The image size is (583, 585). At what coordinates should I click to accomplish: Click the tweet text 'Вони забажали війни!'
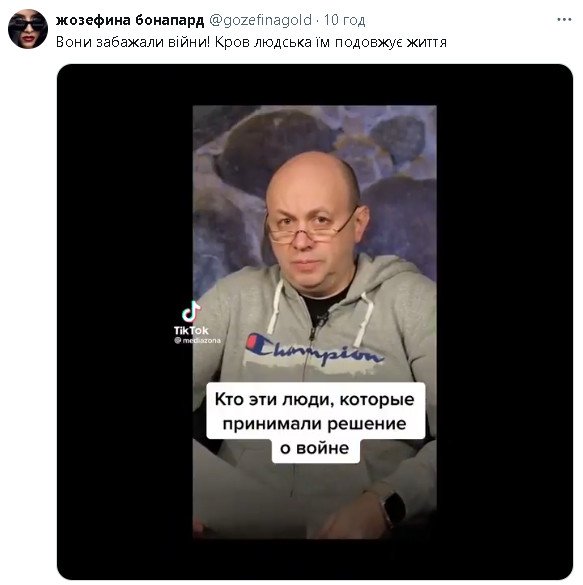(133, 42)
